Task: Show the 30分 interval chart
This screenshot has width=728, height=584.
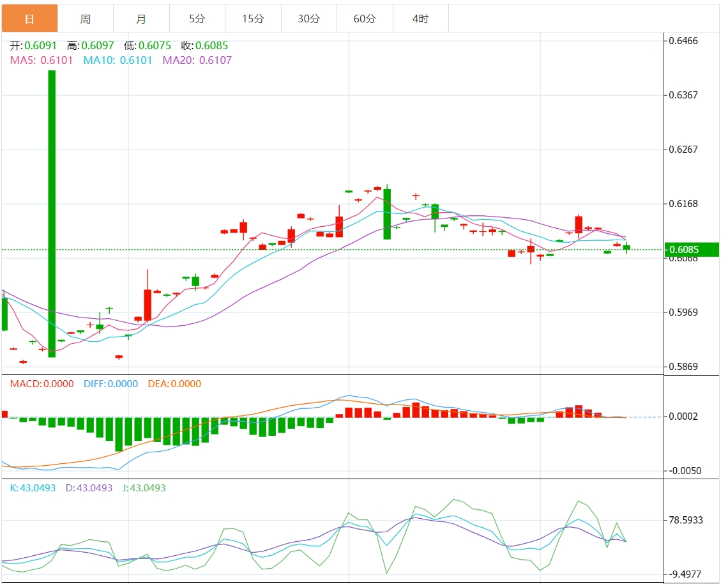Action: click(308, 19)
